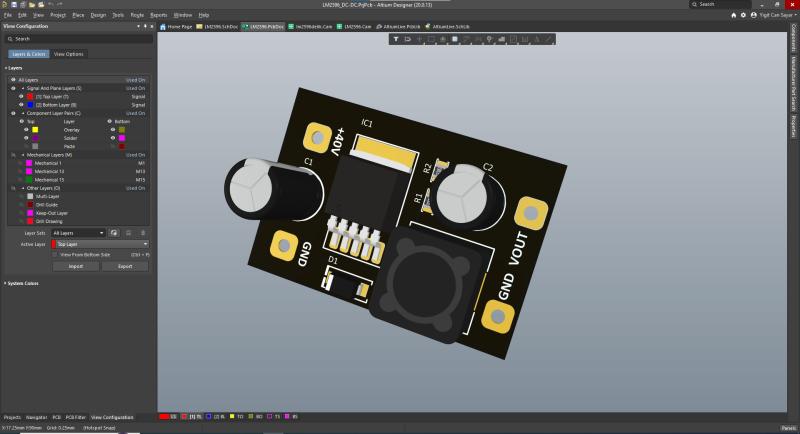Image resolution: width=800 pixels, height=434 pixels.
Task: Open the Design menu
Action: coord(98,16)
